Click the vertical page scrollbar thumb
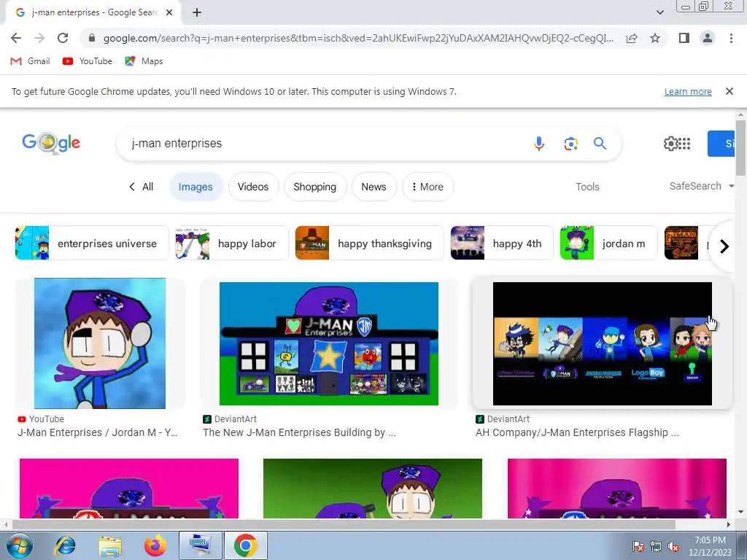The image size is (747, 560). (x=740, y=147)
